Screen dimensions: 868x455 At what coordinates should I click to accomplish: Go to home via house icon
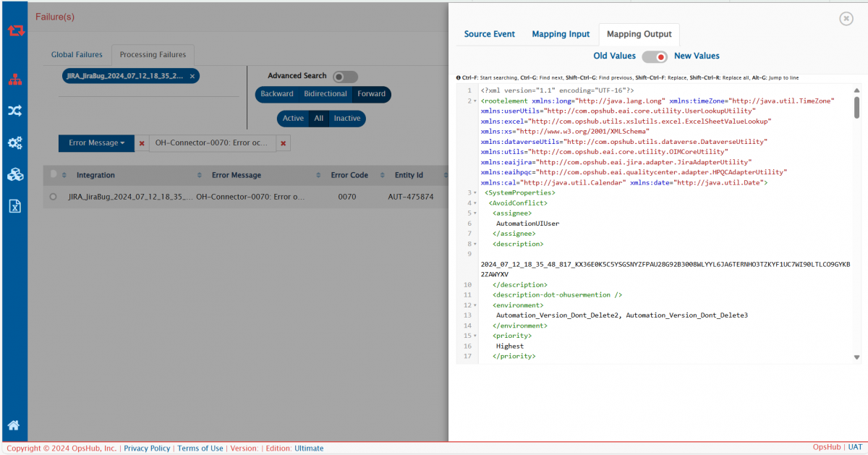coord(14,425)
